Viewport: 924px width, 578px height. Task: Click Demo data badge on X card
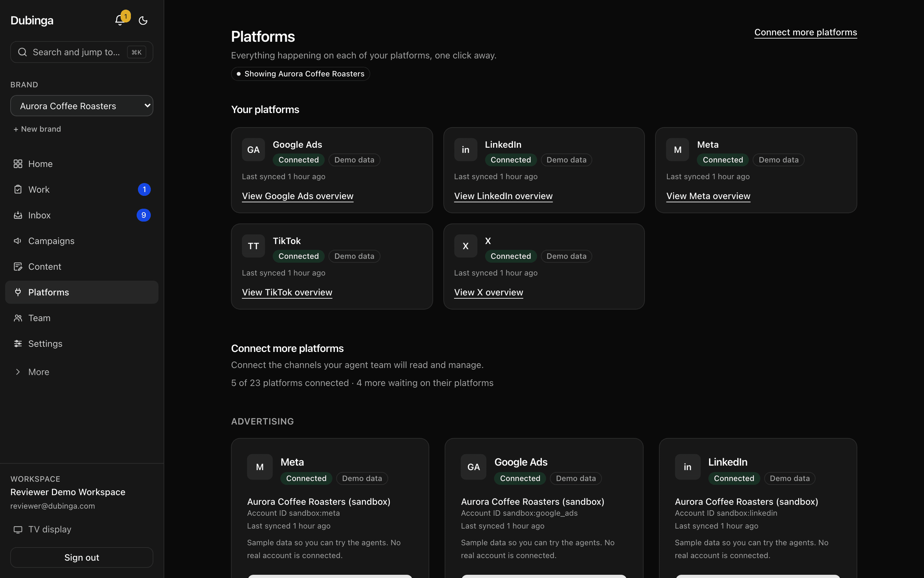pos(566,256)
